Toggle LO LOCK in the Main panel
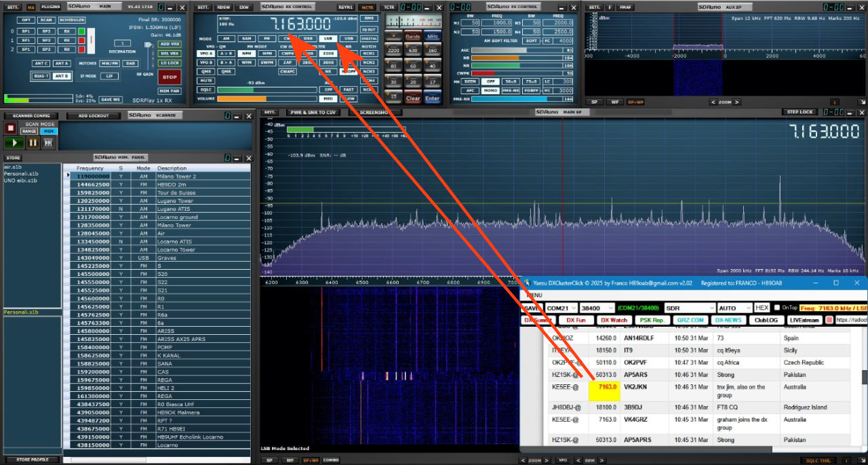 tap(170, 62)
